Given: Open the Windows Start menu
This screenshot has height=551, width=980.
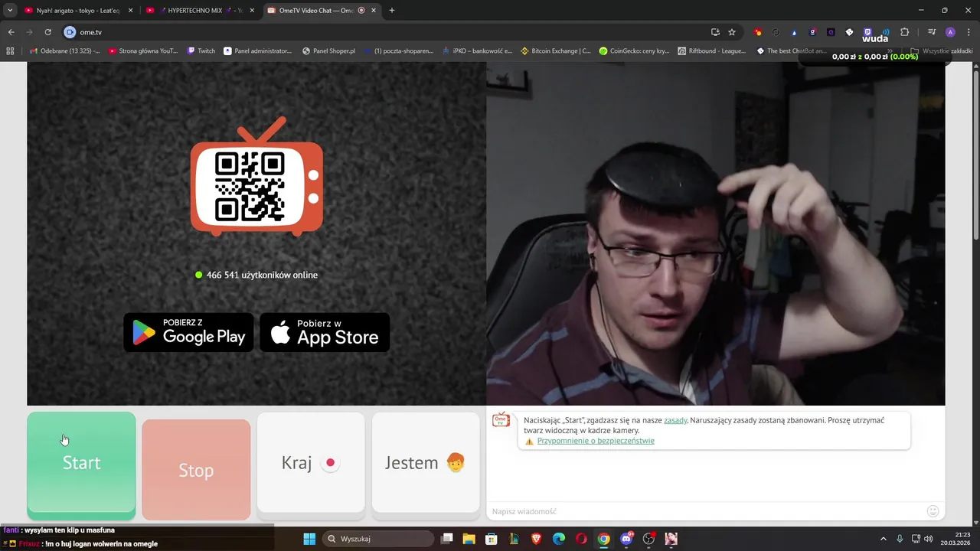Looking at the screenshot, I should click(309, 539).
